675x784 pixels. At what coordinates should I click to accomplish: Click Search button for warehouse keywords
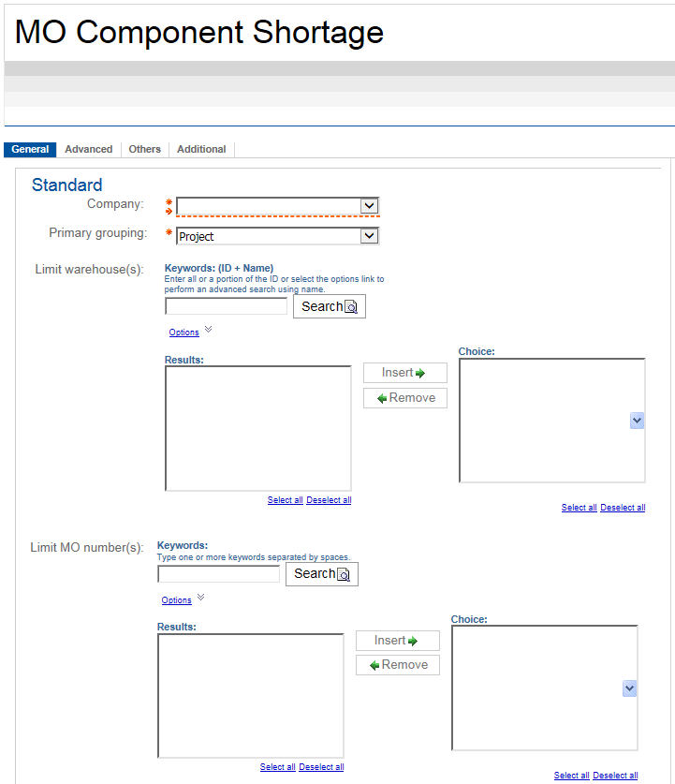tap(329, 306)
